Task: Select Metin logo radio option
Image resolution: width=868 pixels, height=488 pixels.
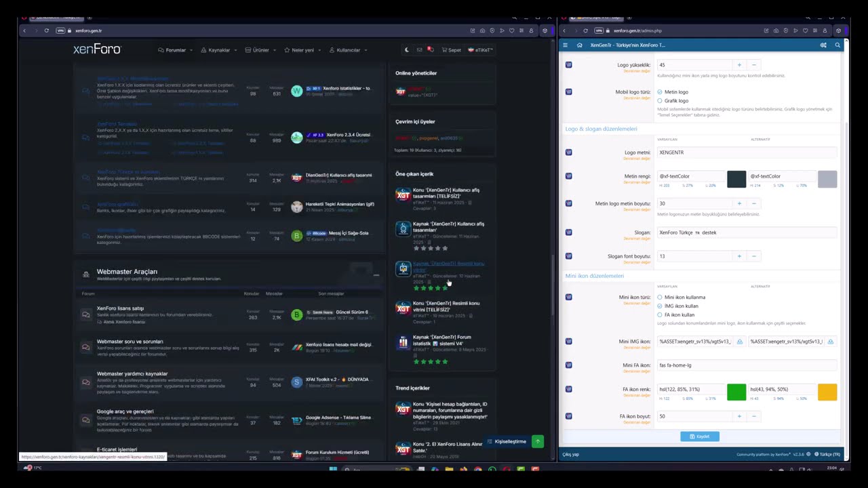Action: pos(660,92)
